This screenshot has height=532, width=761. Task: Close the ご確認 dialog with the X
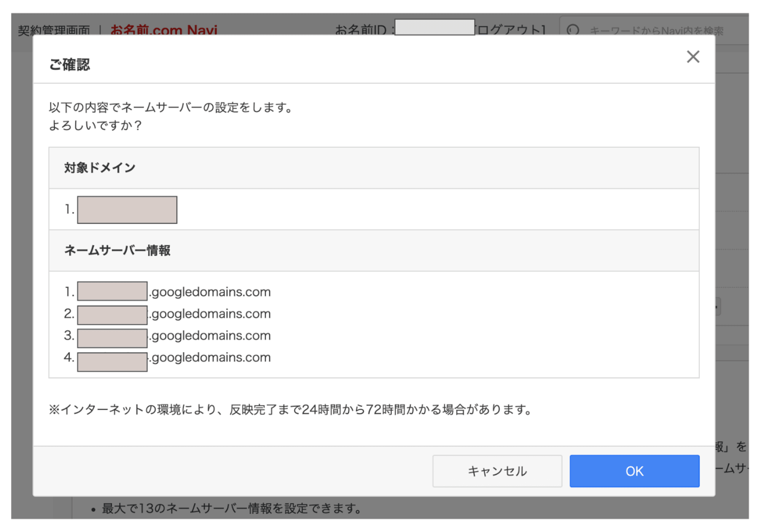coord(693,57)
